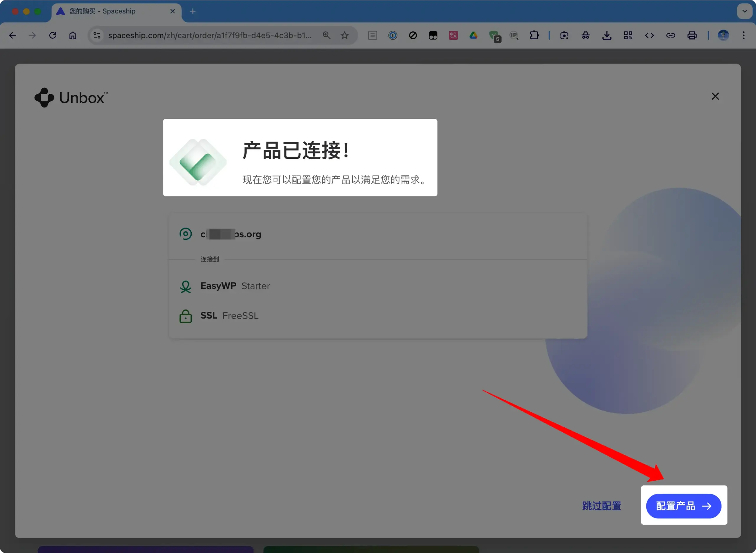Click the SSL padlock icon
Screen dimensions: 756x553
pyautogui.click(x=185, y=316)
